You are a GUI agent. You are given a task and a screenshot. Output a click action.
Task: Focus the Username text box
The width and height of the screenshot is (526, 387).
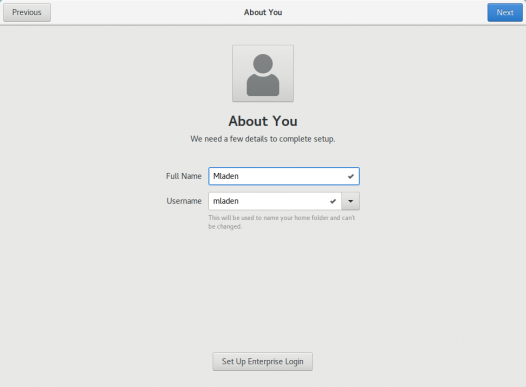[275, 201]
